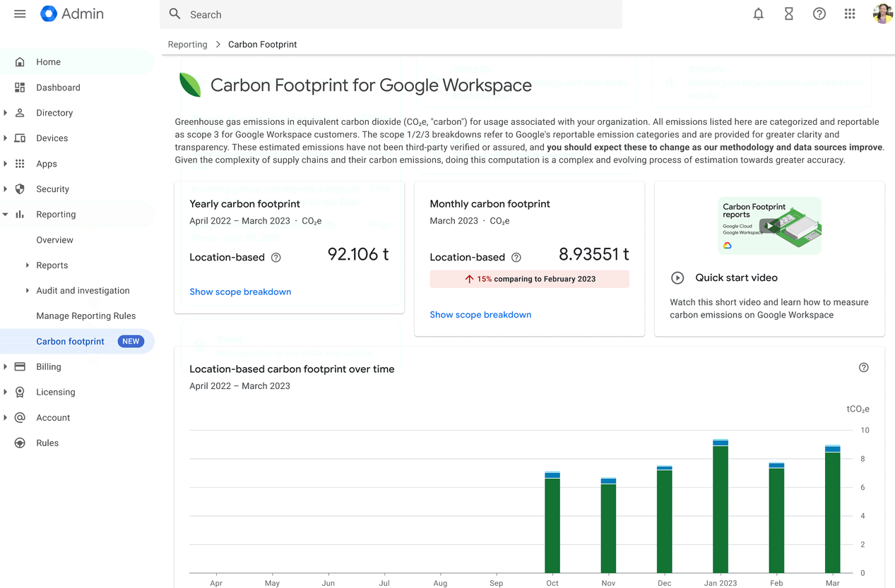Click the Carbon Footprint green leaf logo

tap(190, 85)
